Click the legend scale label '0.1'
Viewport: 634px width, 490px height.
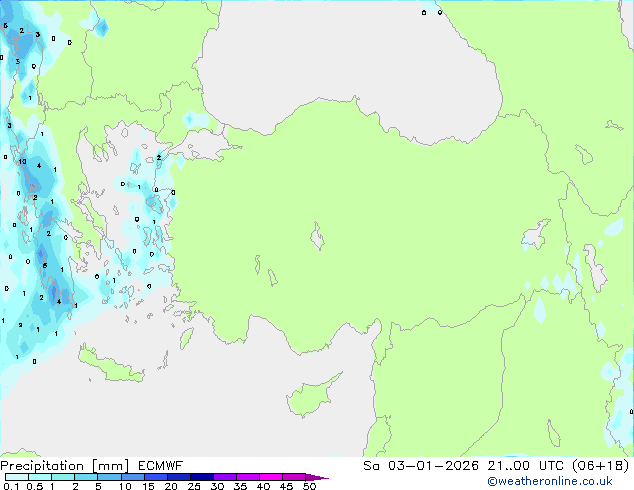(11, 486)
